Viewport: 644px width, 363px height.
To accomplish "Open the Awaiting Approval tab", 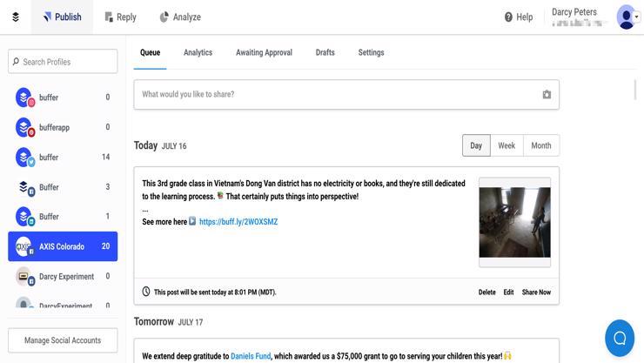I will tap(264, 52).
